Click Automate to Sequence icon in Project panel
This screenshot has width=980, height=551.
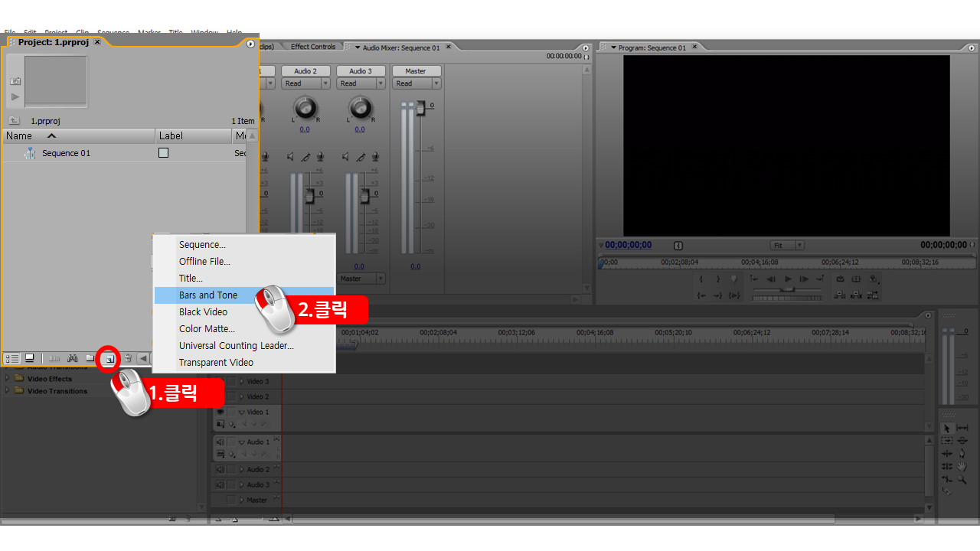pos(54,359)
